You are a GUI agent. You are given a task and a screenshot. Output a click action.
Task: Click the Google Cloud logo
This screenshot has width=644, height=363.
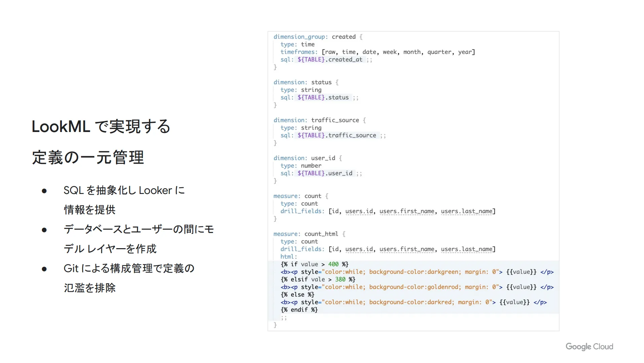(x=589, y=347)
